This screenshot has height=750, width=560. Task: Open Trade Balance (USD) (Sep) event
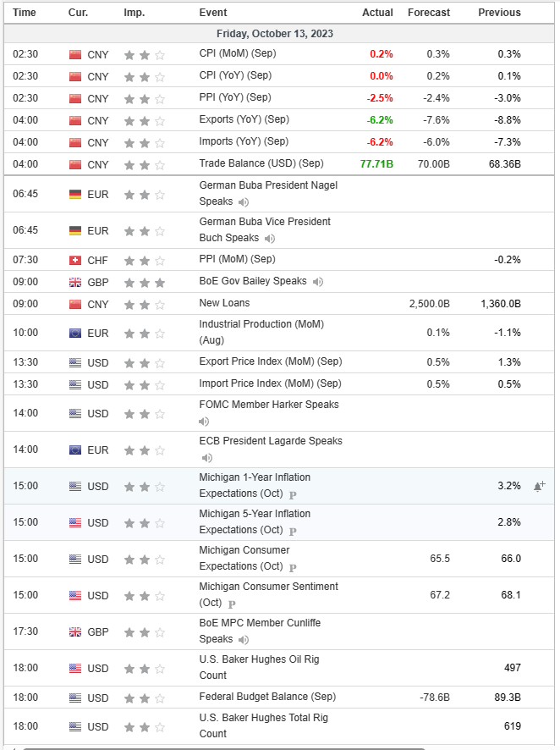[261, 163]
